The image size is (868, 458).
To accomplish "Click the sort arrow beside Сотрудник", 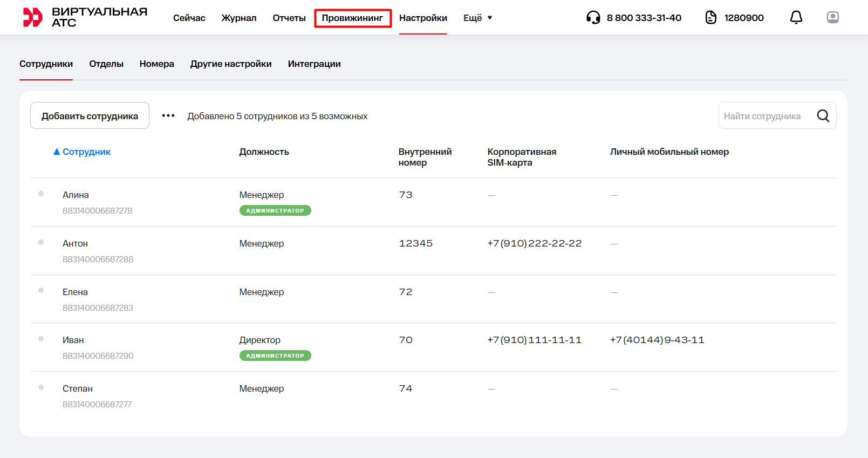I will 57,152.
